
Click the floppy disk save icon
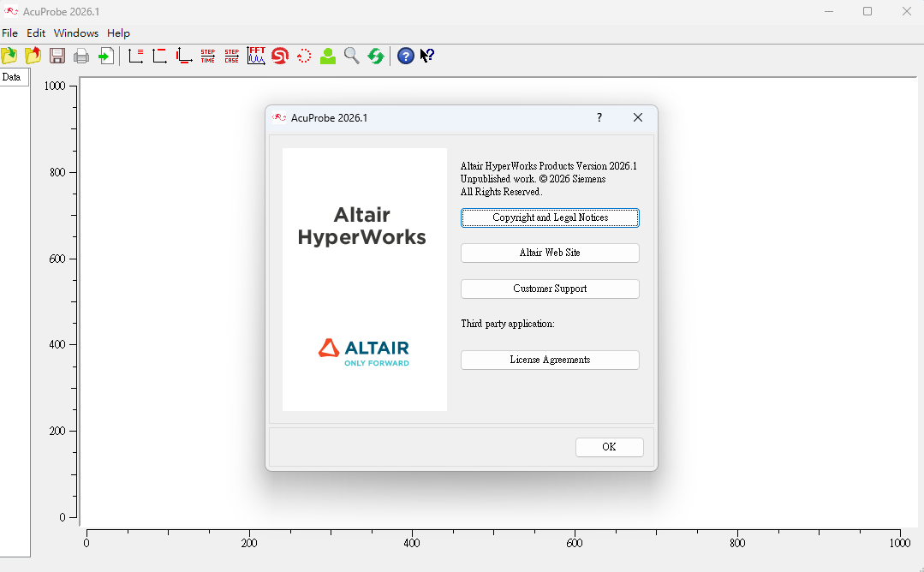point(57,56)
